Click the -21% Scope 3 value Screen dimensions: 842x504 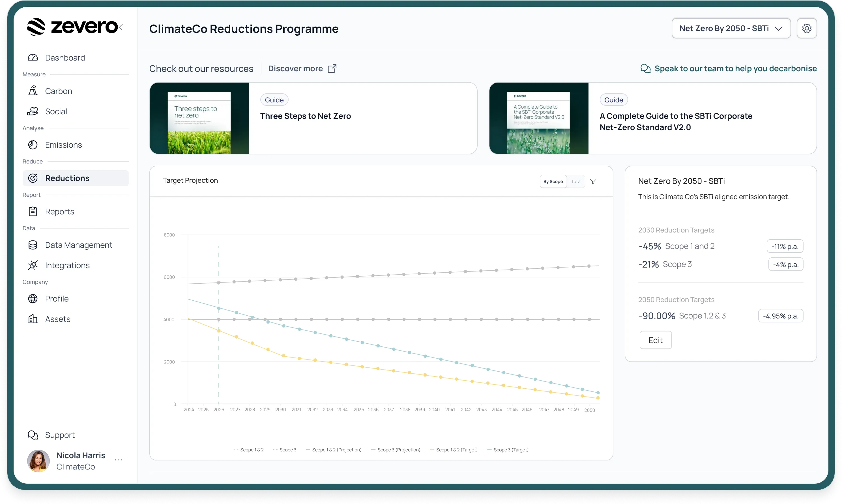pyautogui.click(x=648, y=264)
